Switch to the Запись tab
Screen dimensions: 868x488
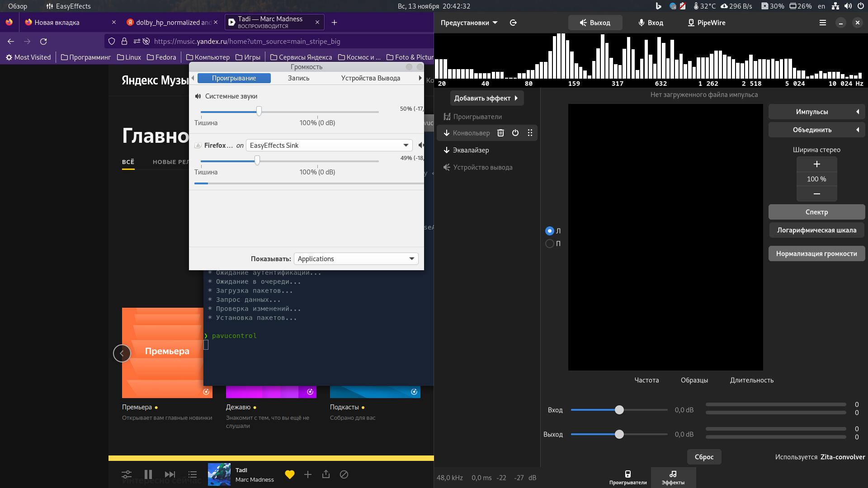[x=298, y=78]
